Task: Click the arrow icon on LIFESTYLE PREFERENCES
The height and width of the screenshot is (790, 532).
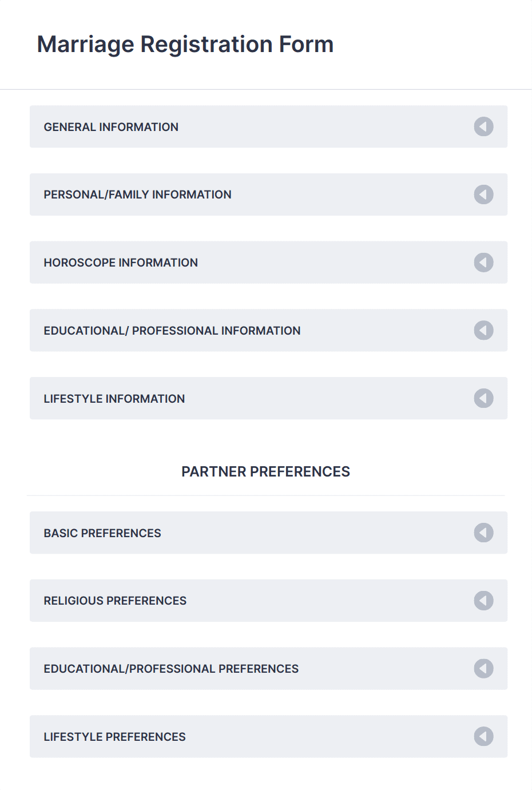Action: pos(484,737)
